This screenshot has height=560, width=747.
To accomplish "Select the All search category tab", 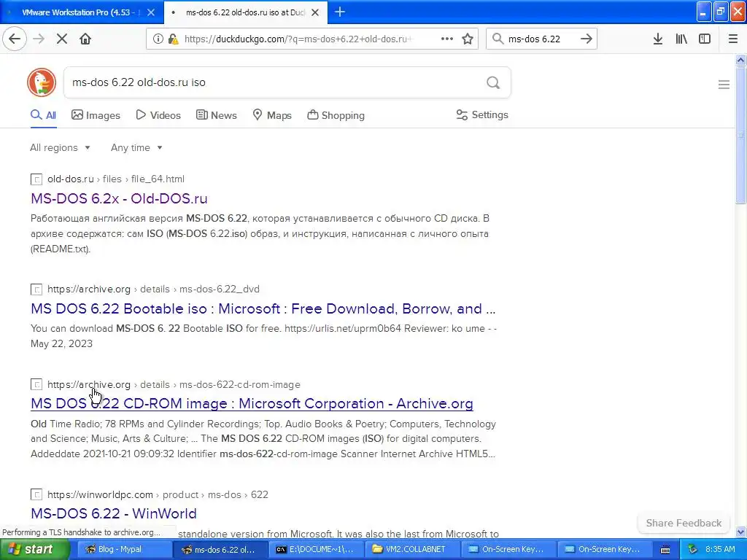I will [x=43, y=115].
